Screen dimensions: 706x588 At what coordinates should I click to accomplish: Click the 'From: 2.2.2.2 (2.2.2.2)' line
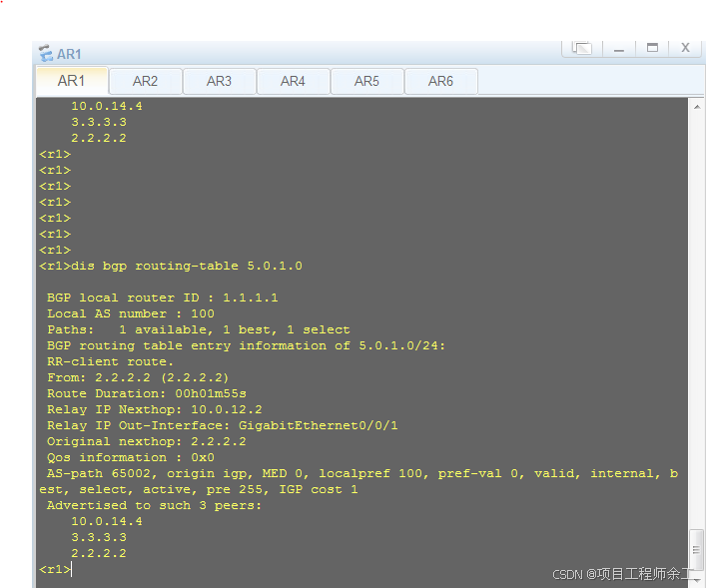click(138, 377)
